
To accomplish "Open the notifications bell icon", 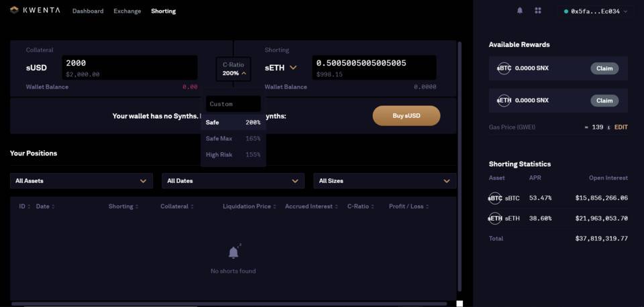I will pos(519,11).
